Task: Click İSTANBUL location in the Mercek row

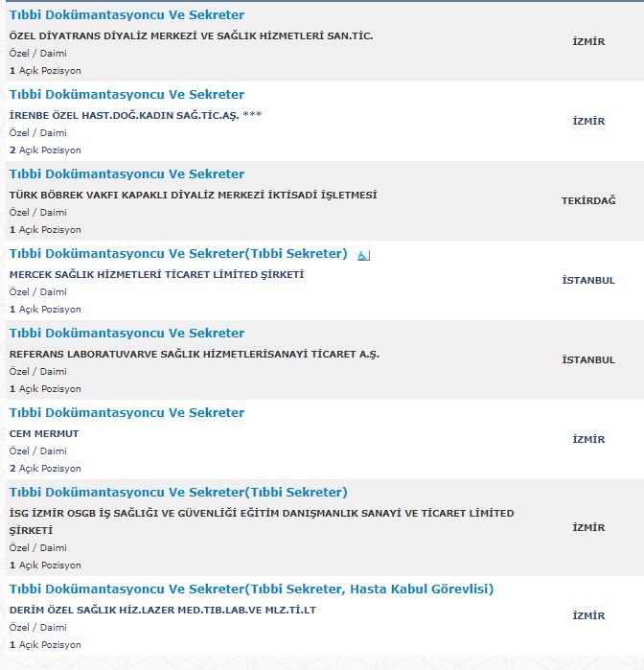Action: 588,281
